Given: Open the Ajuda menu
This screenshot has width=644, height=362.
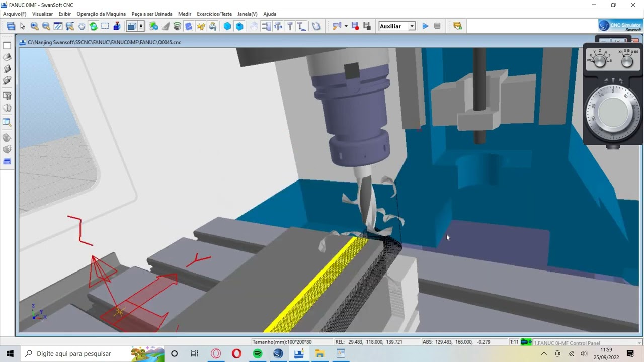Looking at the screenshot, I should (270, 14).
